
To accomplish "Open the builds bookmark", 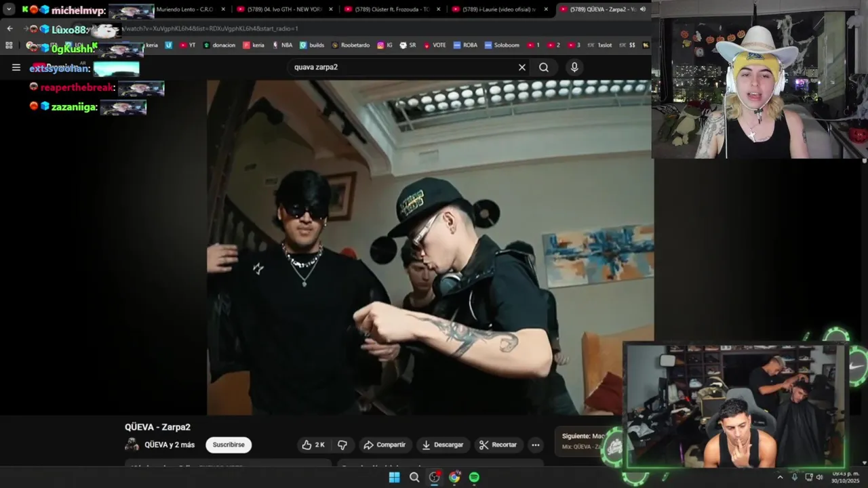I will pos(313,45).
